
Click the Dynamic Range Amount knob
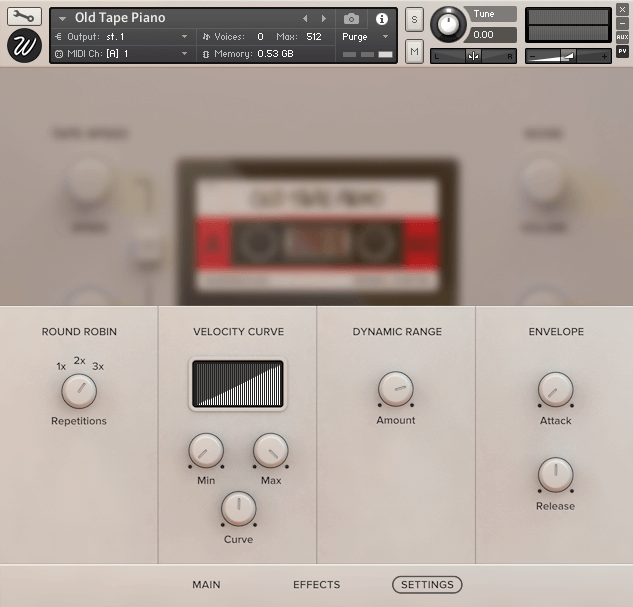pos(396,389)
